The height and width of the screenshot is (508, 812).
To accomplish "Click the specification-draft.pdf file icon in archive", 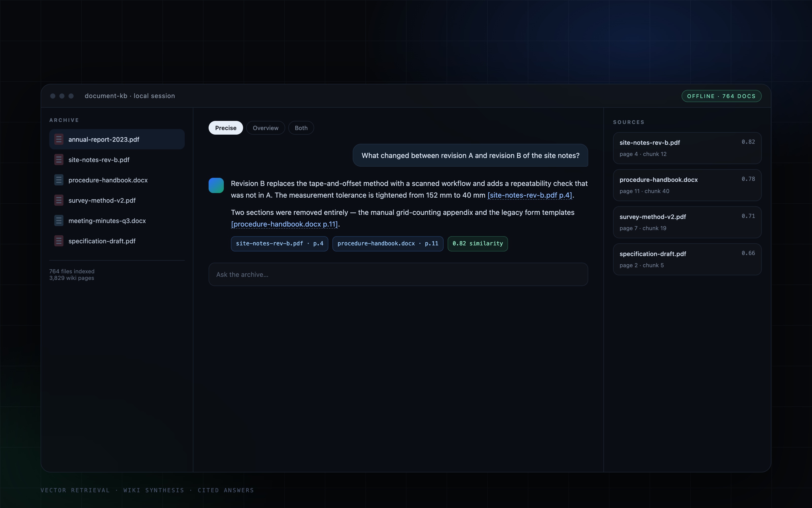I will click(x=59, y=241).
